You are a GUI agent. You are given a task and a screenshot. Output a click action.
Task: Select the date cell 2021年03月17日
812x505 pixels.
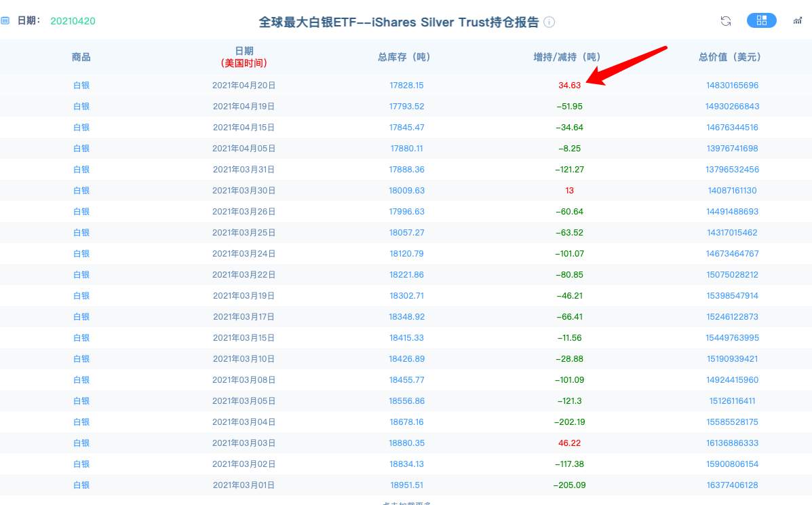tap(244, 316)
